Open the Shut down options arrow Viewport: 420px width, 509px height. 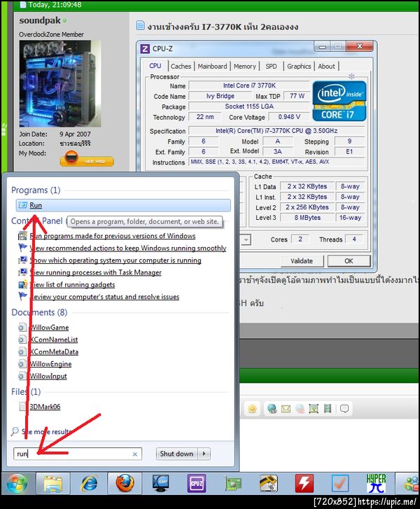[x=204, y=454]
